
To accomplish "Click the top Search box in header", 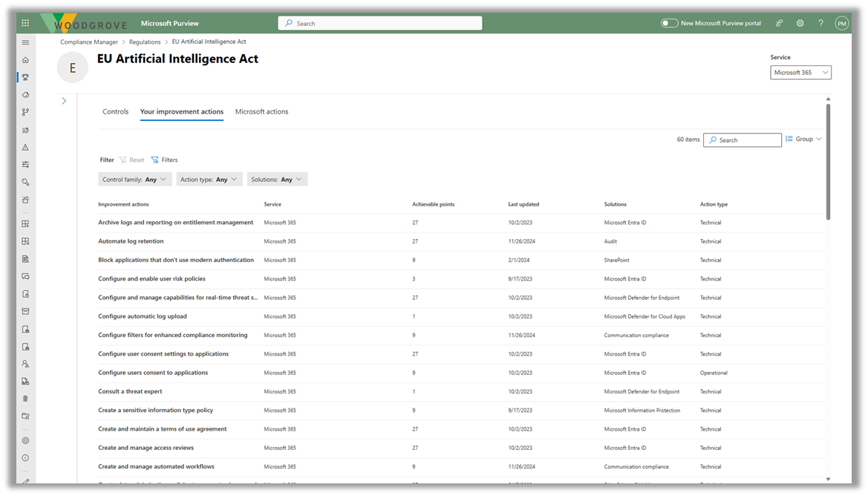I will pos(379,23).
